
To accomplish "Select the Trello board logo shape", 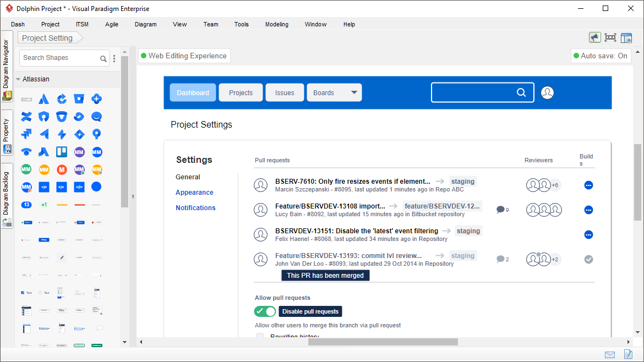I will 62,152.
